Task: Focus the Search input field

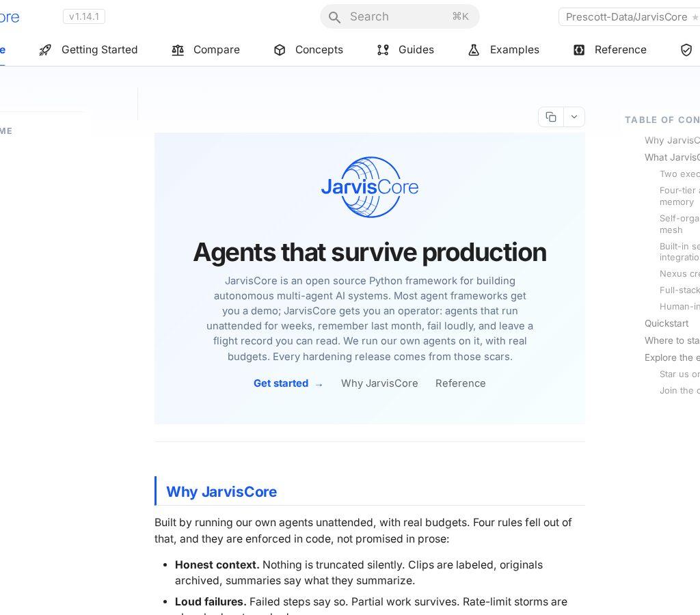Action: [399, 17]
